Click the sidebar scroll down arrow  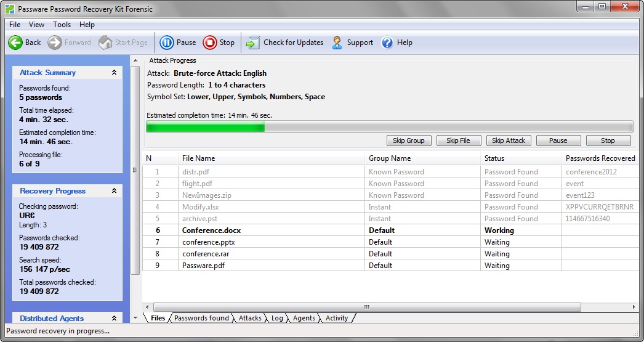pyautogui.click(x=135, y=318)
